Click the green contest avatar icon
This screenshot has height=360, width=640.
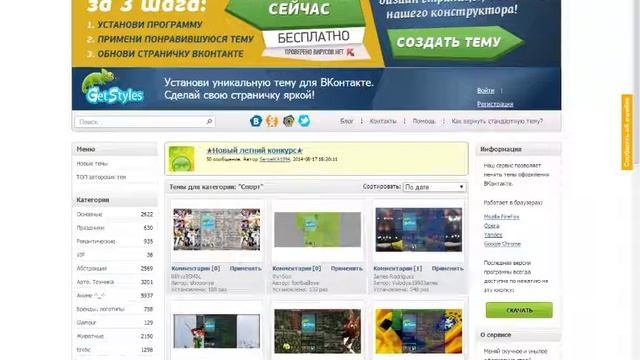182,159
